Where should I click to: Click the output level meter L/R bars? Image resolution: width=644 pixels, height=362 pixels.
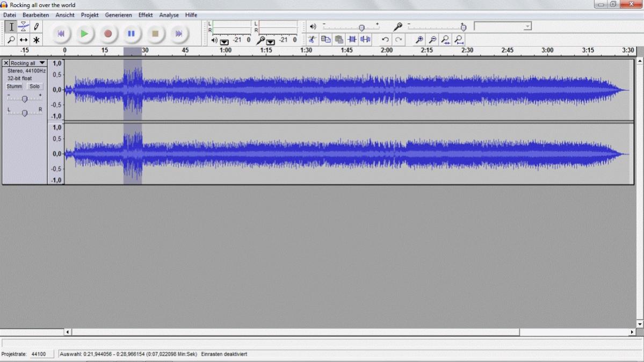click(231, 27)
